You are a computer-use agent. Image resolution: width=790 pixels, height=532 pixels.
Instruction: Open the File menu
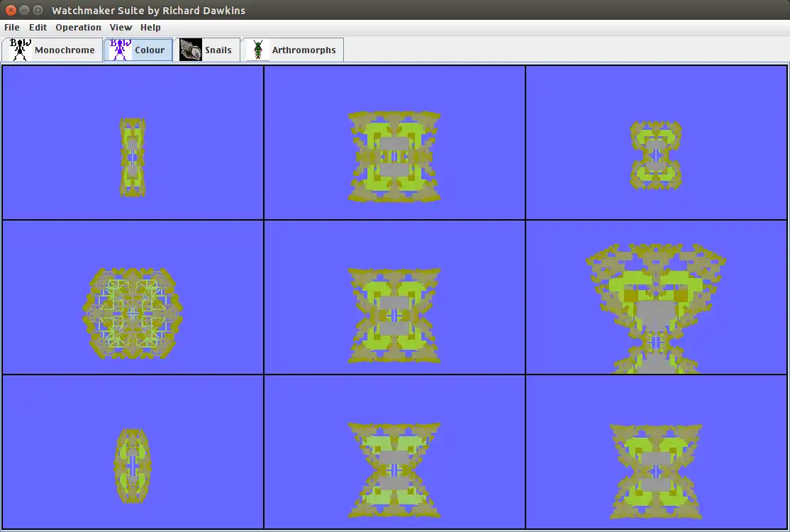pyautogui.click(x=12, y=27)
